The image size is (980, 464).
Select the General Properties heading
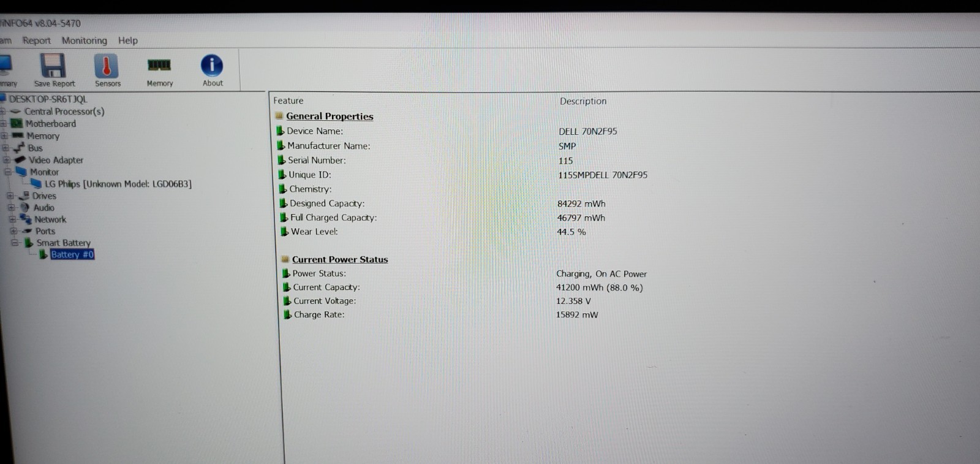pos(330,116)
